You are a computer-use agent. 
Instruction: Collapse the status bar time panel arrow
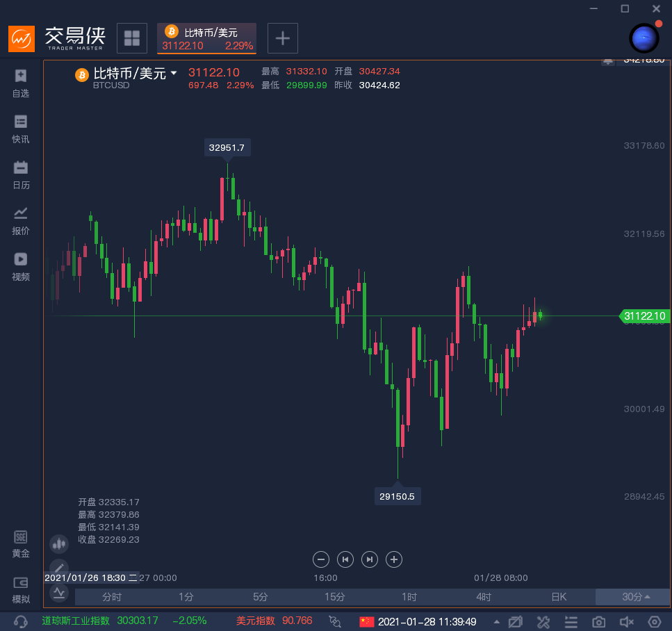tap(496, 622)
